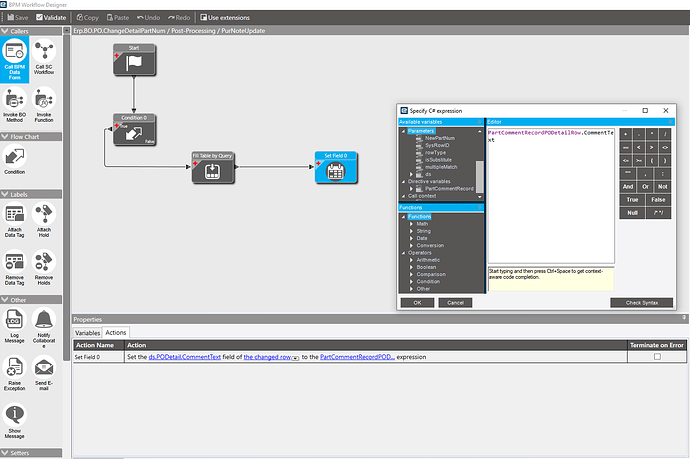Expand the Conversion functions node

tap(411, 246)
